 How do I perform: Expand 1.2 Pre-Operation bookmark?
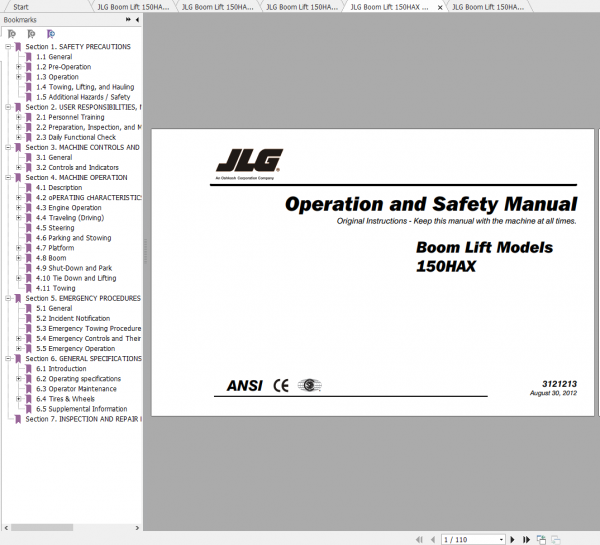click(x=18, y=67)
